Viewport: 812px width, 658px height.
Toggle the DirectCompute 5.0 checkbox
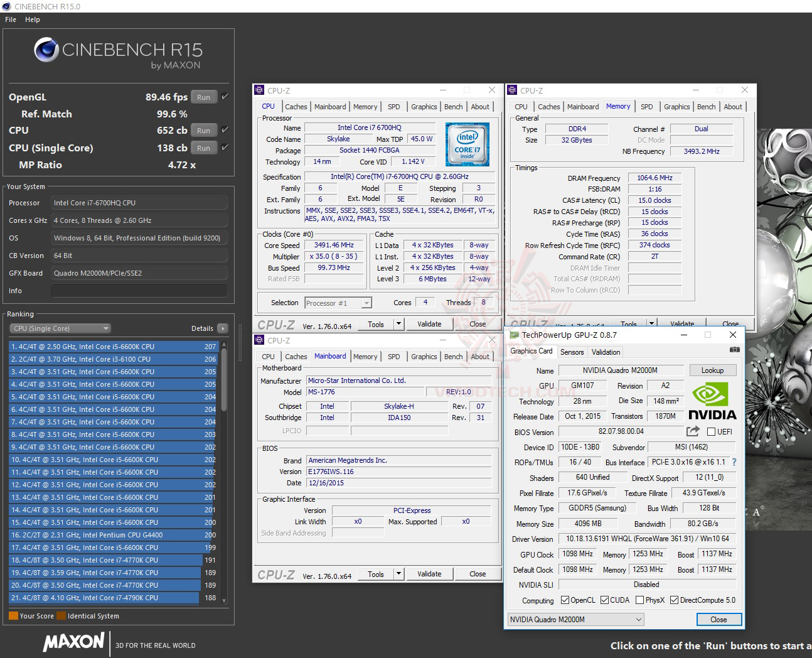(x=675, y=600)
